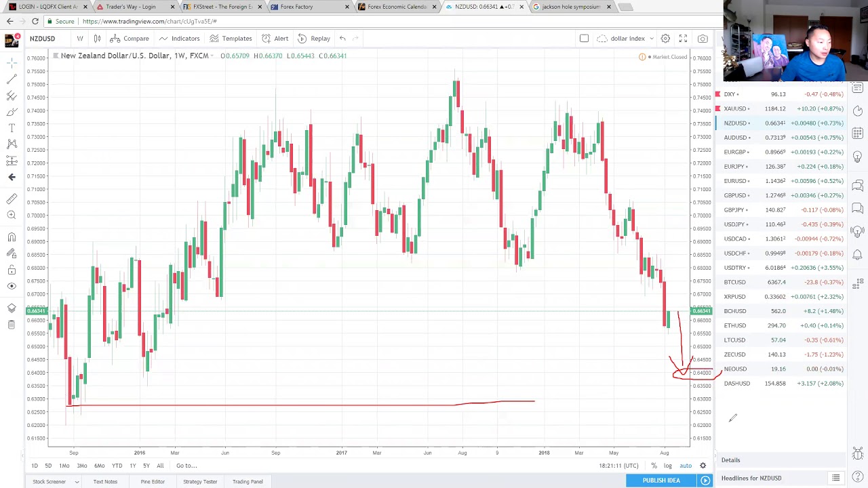Toggle hide all drawing tools eye
This screenshot has width=868, height=488.
[12, 285]
